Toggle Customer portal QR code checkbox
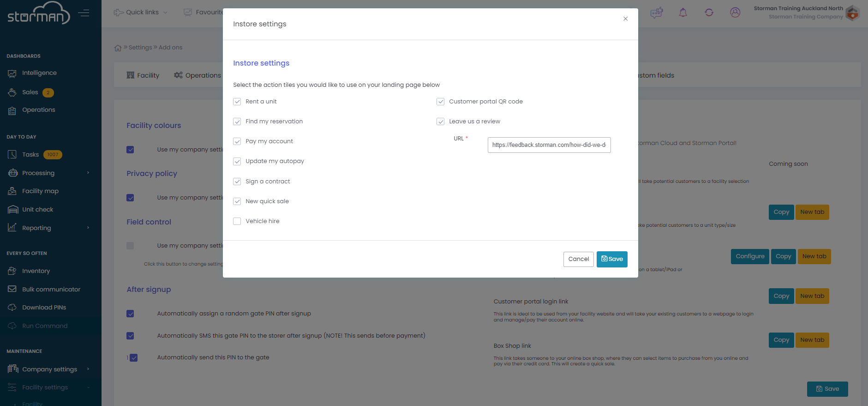868x406 pixels. (441, 102)
